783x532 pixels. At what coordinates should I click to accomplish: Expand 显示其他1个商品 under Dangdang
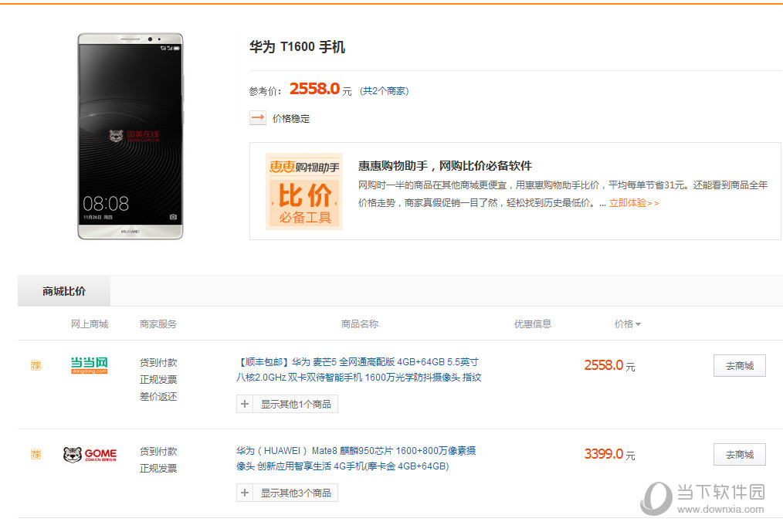coord(287,404)
